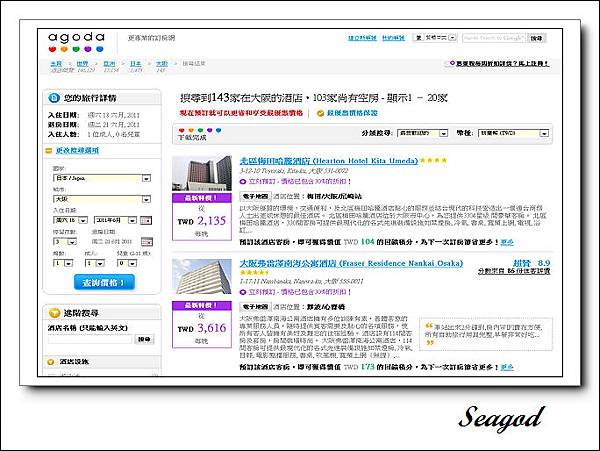Open the my account link
Screen dimensions: 600x451
coord(393,38)
